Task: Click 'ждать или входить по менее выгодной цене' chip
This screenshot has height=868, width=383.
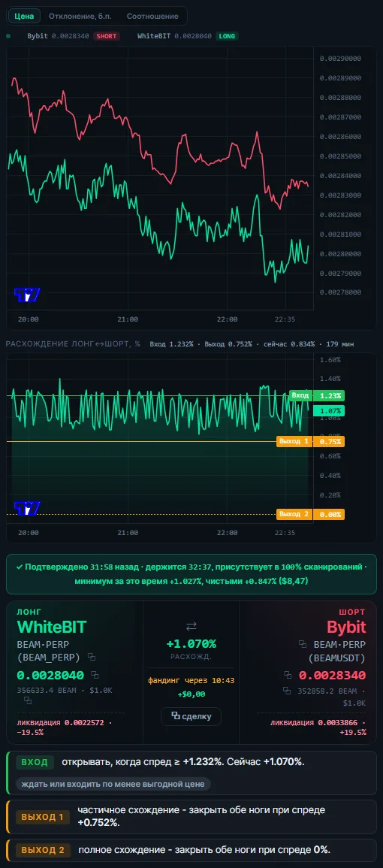Action: [x=113, y=784]
